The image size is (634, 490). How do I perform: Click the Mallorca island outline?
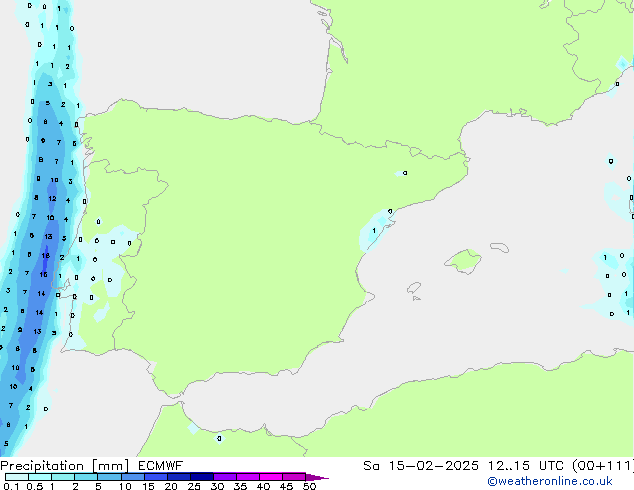[x=463, y=262]
